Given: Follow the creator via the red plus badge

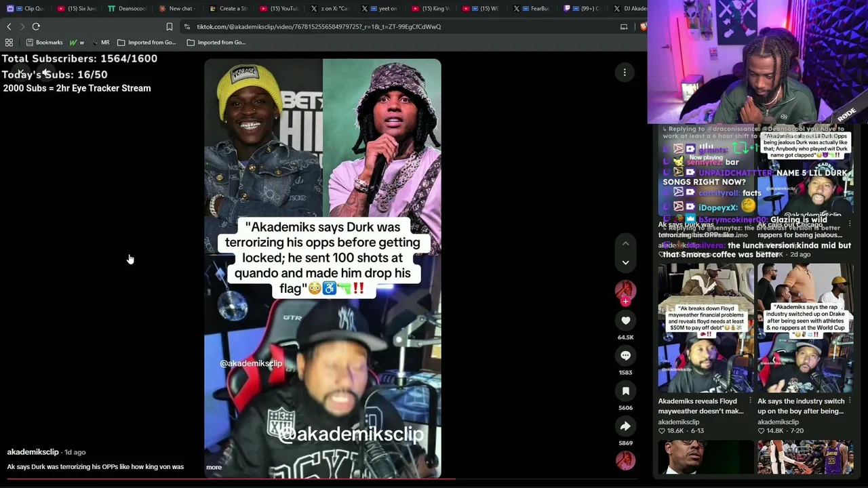Looking at the screenshot, I should [x=625, y=302].
